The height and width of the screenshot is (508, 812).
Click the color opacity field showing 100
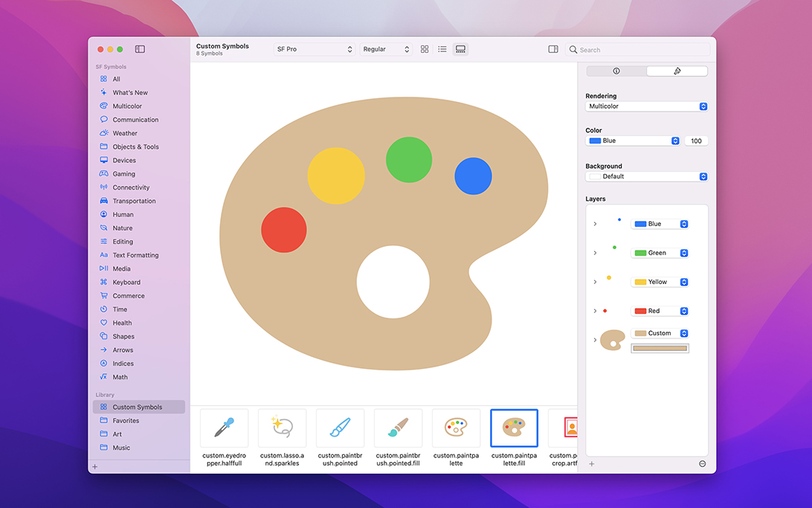(696, 141)
